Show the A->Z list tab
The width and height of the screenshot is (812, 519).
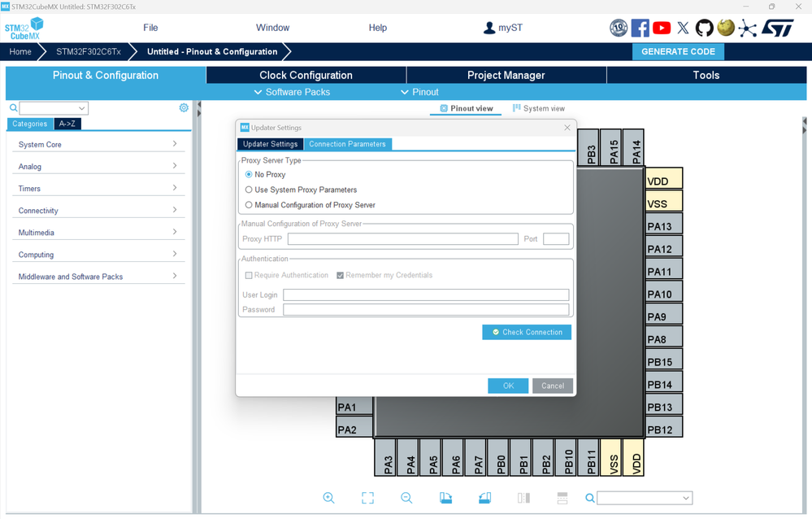click(x=67, y=124)
